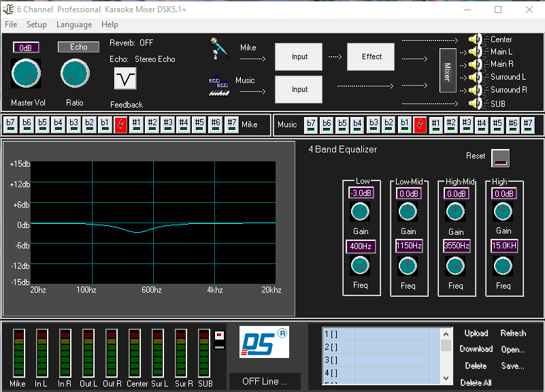This screenshot has width=545, height=392.
Task: Select the red natural key for Mike
Action: pyautogui.click(x=120, y=125)
